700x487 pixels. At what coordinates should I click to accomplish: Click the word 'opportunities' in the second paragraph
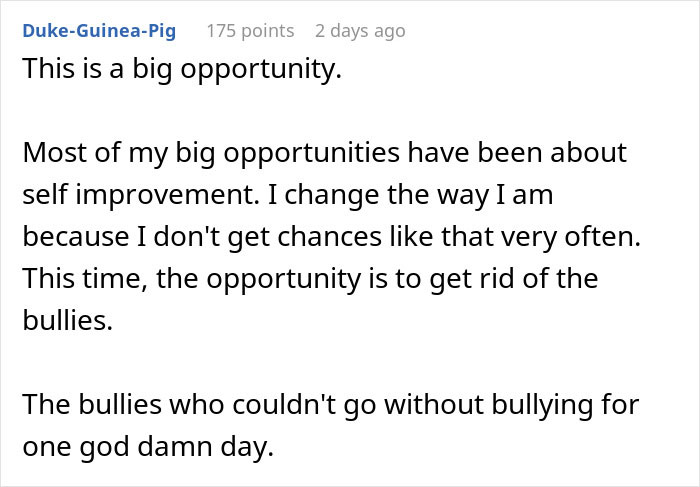tap(311, 154)
